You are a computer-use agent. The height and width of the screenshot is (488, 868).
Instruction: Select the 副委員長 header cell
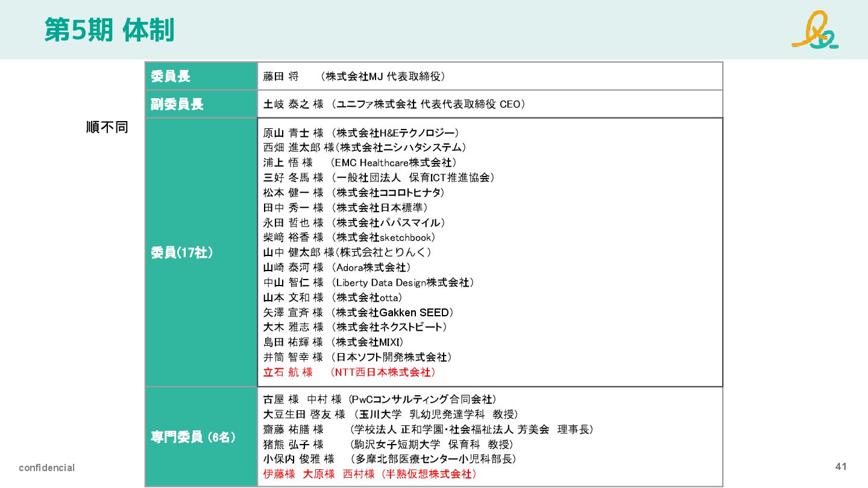pos(201,104)
